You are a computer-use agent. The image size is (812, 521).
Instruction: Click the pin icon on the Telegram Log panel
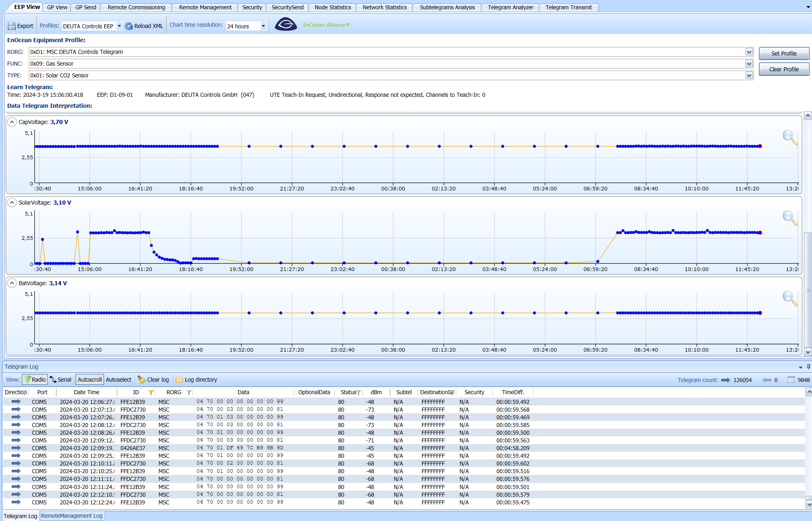point(808,367)
